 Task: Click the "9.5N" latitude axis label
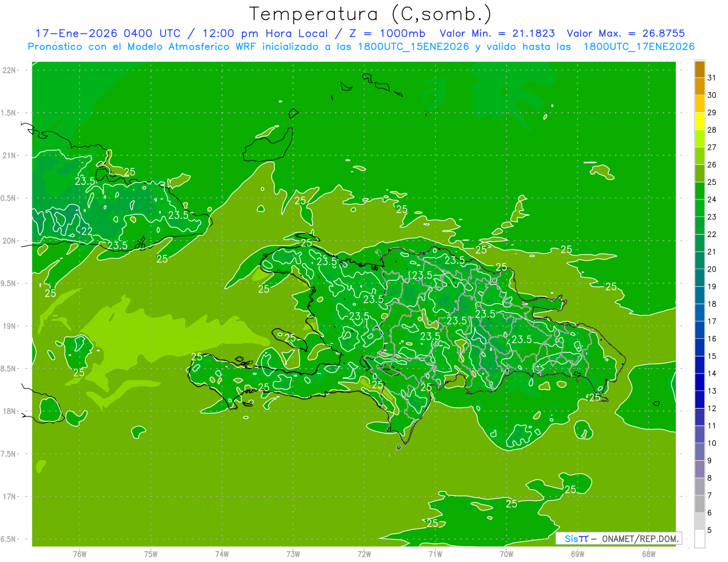pyautogui.click(x=9, y=284)
